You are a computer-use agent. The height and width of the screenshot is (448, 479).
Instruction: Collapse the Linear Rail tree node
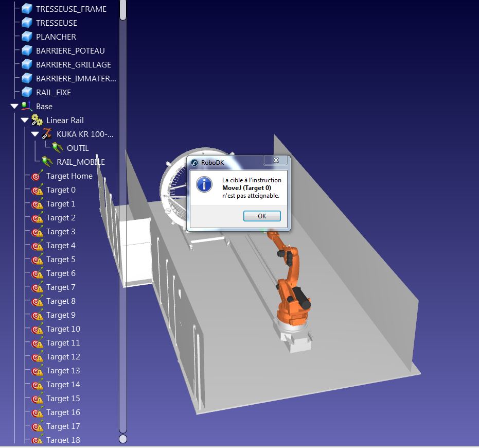25,120
